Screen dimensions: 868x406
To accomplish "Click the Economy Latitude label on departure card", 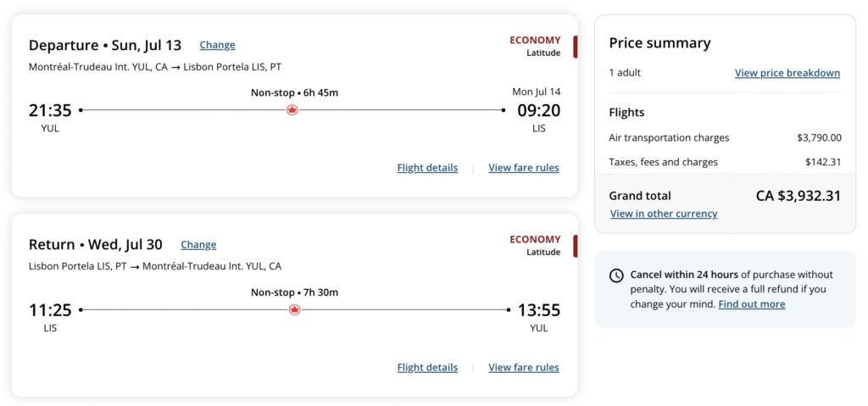I will point(535,46).
